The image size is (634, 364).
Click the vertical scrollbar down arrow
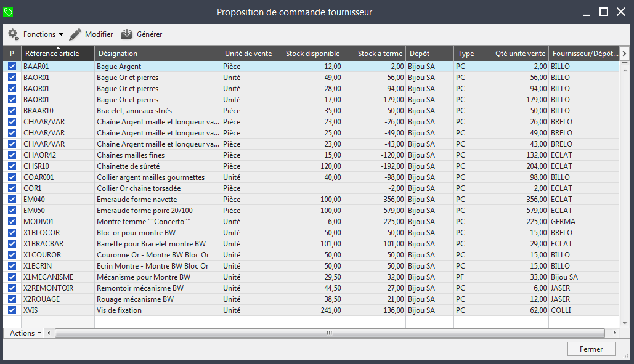pyautogui.click(x=624, y=323)
